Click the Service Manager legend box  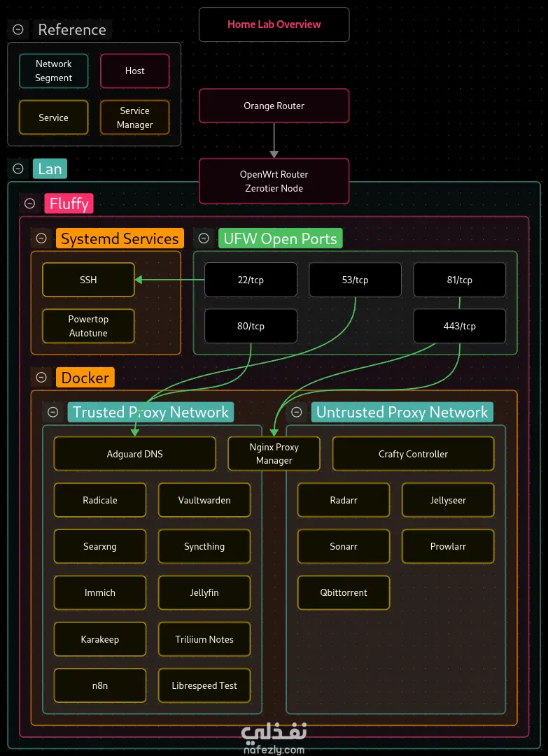point(134,117)
